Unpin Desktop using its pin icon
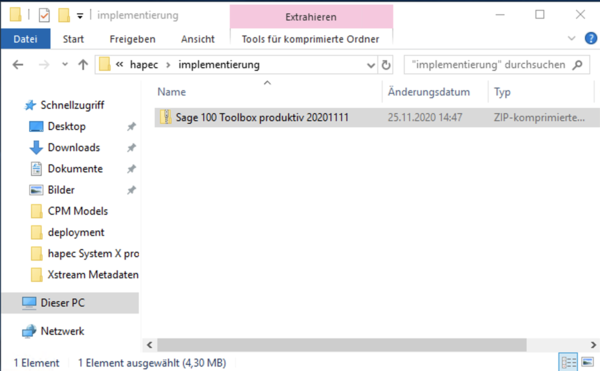 [131, 127]
